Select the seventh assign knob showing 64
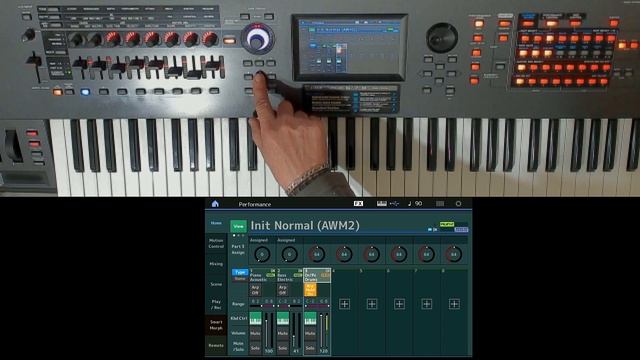 click(x=426, y=254)
